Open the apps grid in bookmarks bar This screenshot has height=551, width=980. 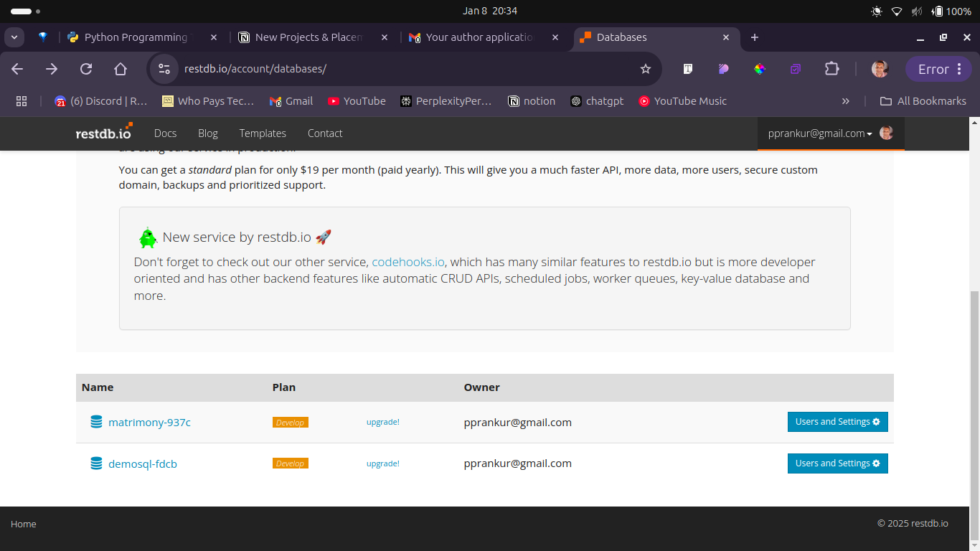(x=22, y=101)
